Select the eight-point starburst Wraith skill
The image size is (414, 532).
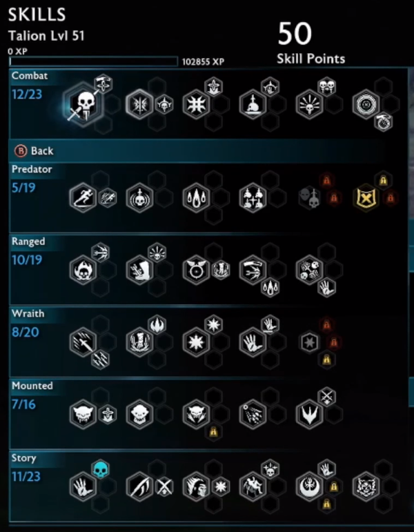click(196, 342)
